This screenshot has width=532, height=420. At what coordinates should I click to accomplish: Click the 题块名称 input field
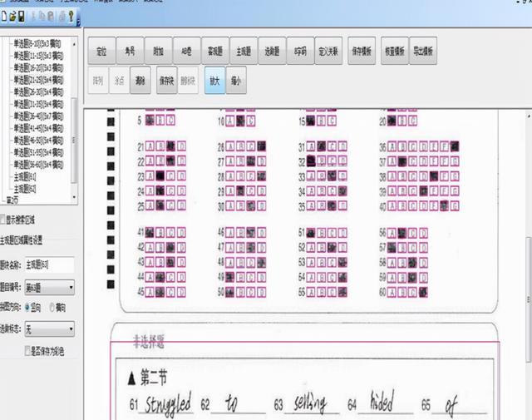pyautogui.click(x=50, y=264)
